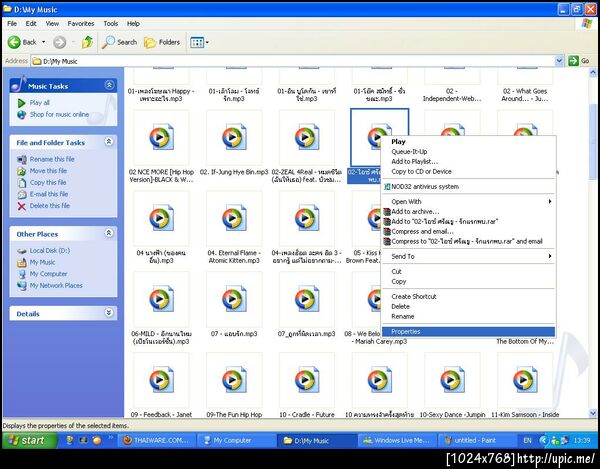This screenshot has height=469, width=600.
Task: Toggle the Folders pane button
Action: (x=162, y=42)
